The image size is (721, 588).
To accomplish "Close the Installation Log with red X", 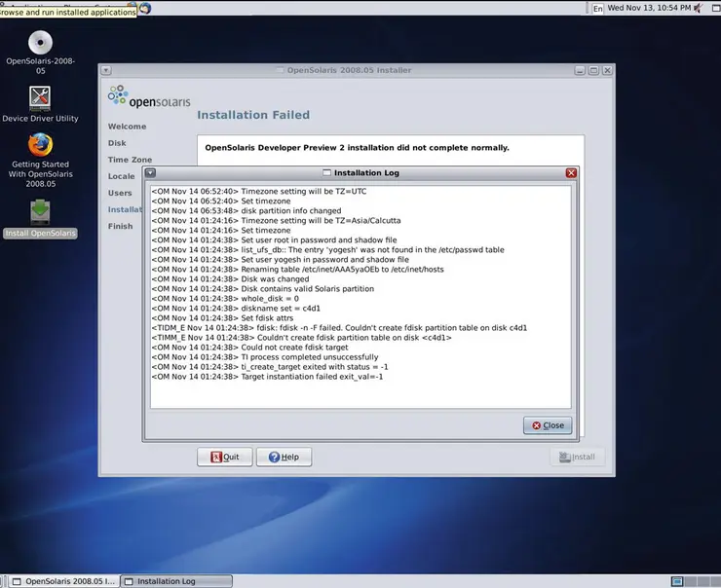I will (x=571, y=172).
